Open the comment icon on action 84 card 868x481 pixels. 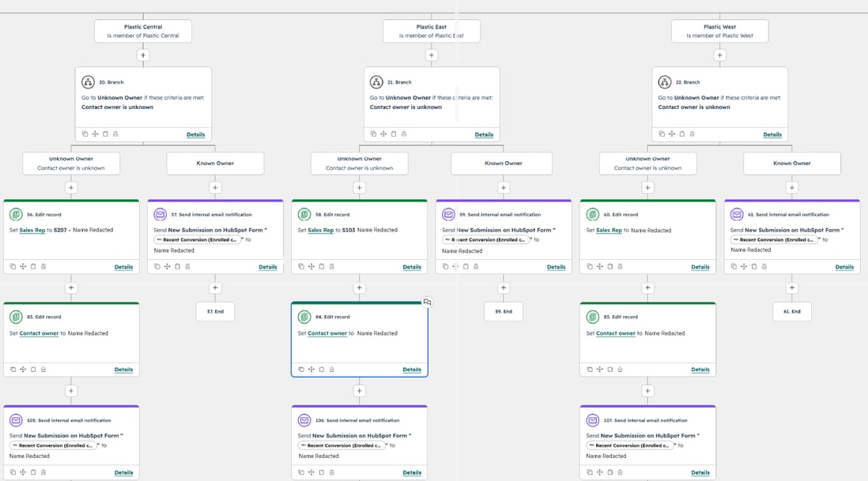click(x=428, y=302)
